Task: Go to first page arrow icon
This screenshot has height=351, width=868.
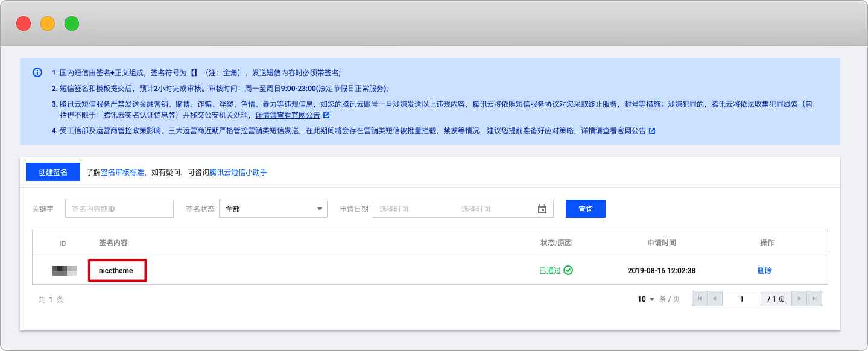Action: point(700,299)
